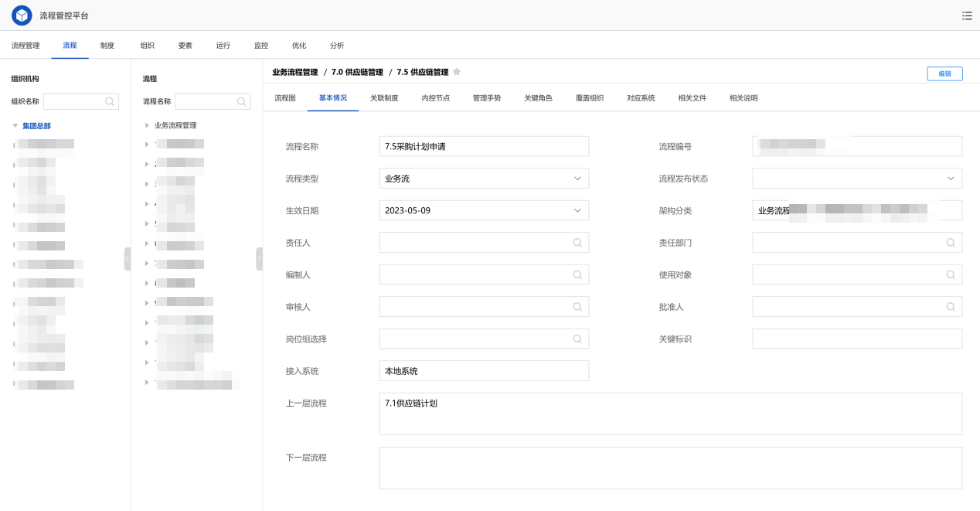Click the search icon in 审核人 field
This screenshot has height=511, width=980.
pyautogui.click(x=577, y=307)
